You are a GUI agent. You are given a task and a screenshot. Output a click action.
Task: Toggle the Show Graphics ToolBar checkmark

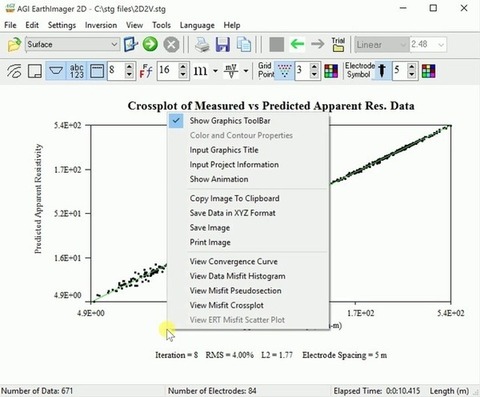(x=176, y=121)
